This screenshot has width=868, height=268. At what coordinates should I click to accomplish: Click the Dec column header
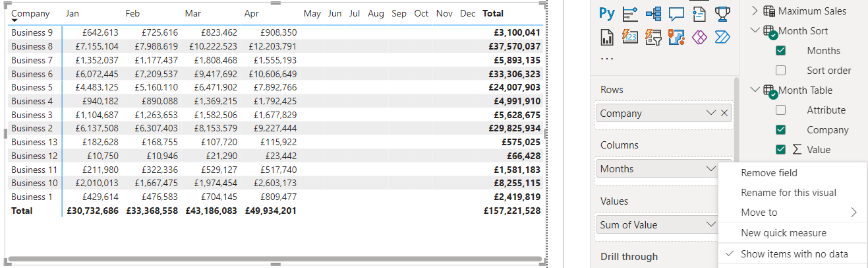coord(467,13)
